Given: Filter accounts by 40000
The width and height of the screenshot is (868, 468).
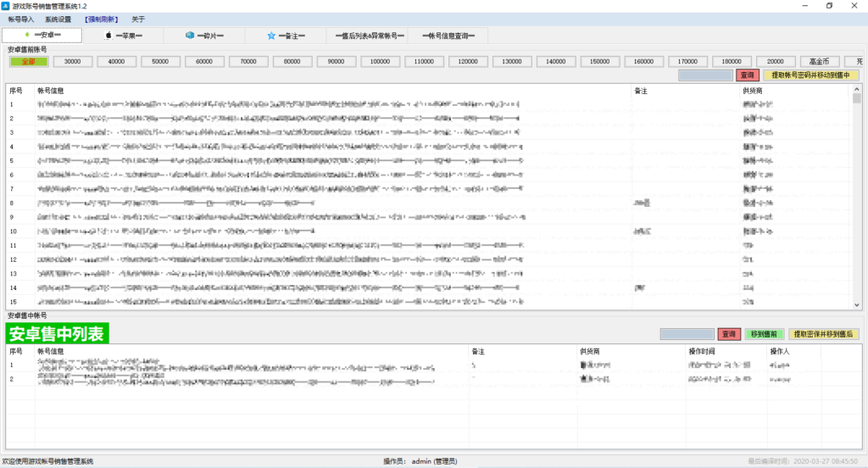Looking at the screenshot, I should [x=116, y=62].
